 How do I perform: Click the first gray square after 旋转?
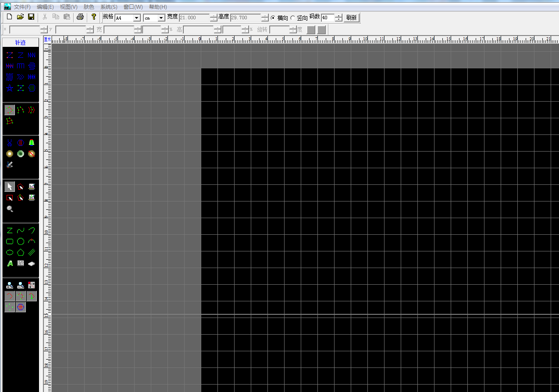click(x=311, y=30)
